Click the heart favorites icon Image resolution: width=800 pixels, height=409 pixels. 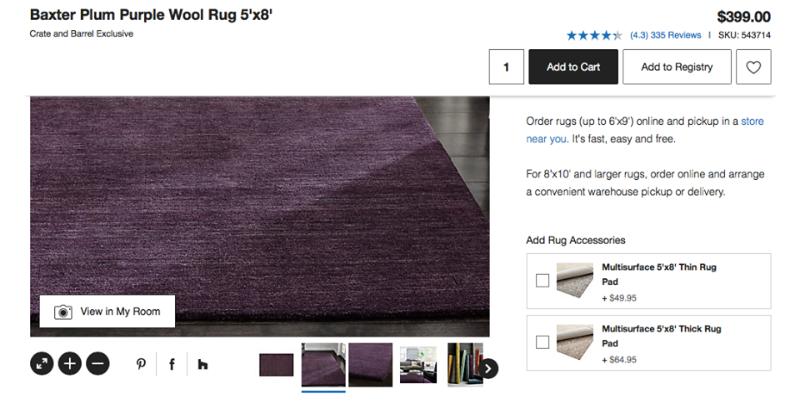753,67
